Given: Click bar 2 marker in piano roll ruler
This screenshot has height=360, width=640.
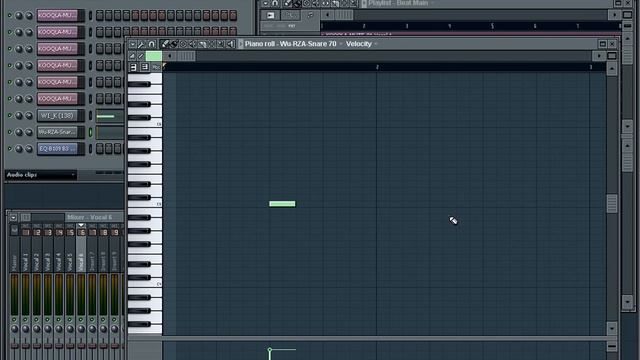Looking at the screenshot, I should point(377,67).
